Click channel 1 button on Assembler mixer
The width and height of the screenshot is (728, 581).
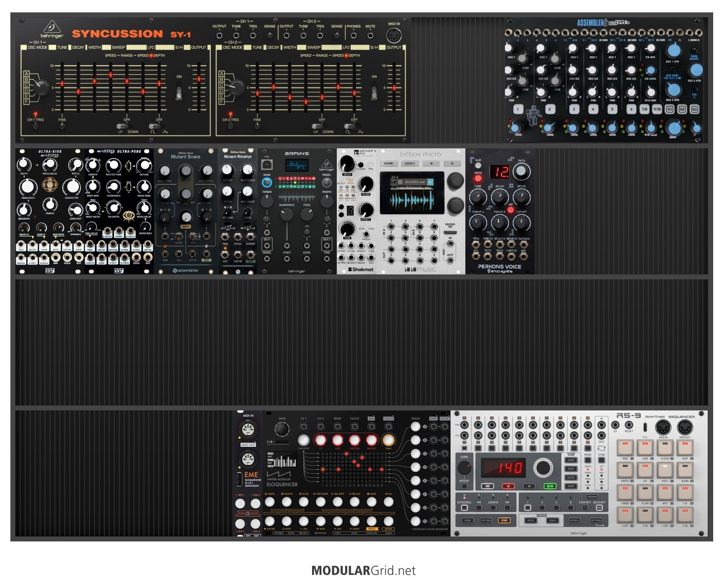coord(518,109)
